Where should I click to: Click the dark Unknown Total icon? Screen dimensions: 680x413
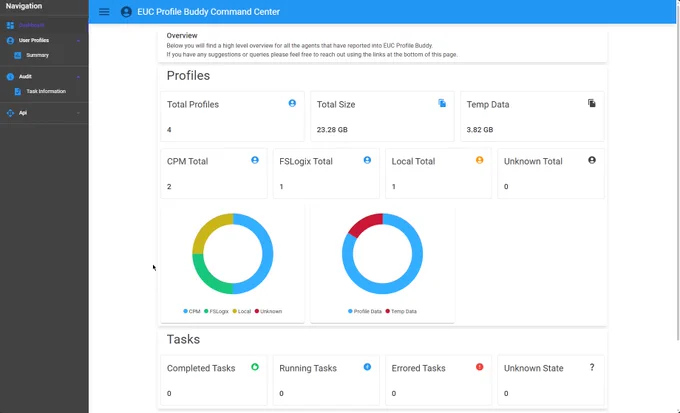(592, 160)
